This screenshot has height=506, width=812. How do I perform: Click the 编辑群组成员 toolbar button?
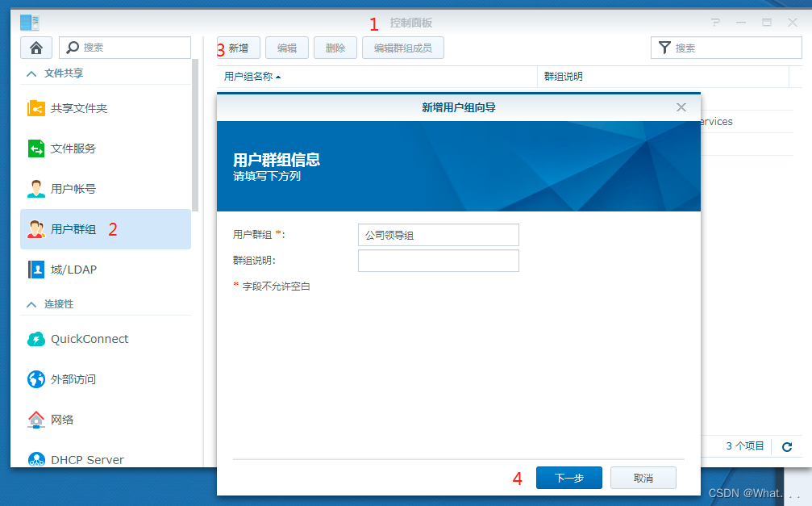coord(402,48)
